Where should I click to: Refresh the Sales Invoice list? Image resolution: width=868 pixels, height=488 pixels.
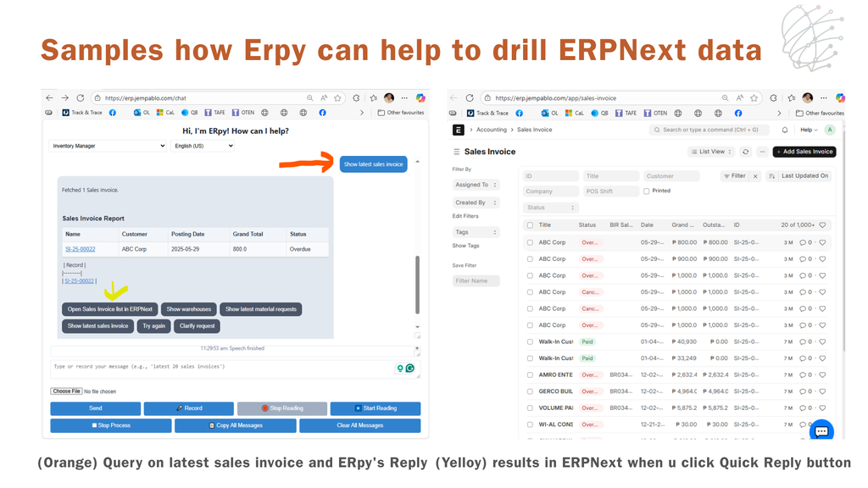746,152
